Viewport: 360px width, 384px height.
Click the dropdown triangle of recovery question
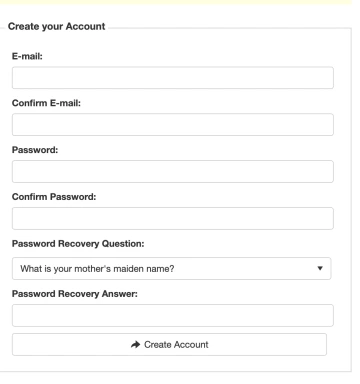[x=320, y=268]
